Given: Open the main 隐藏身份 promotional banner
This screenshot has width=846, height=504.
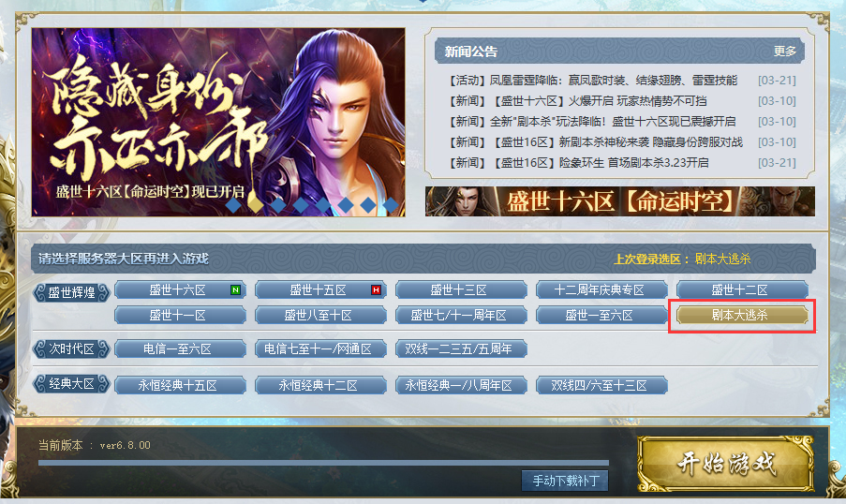Looking at the screenshot, I should point(218,122).
